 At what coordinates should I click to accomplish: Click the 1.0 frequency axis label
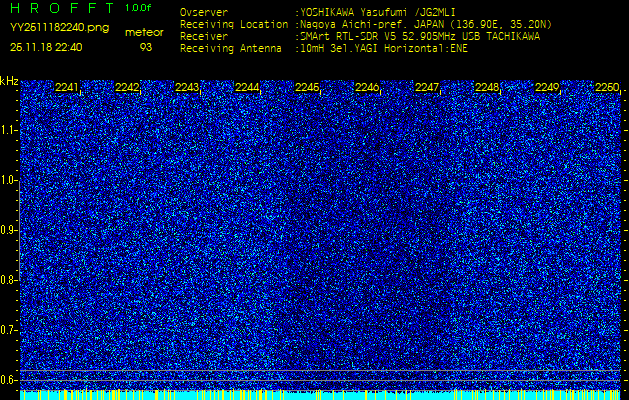[x=8, y=181]
